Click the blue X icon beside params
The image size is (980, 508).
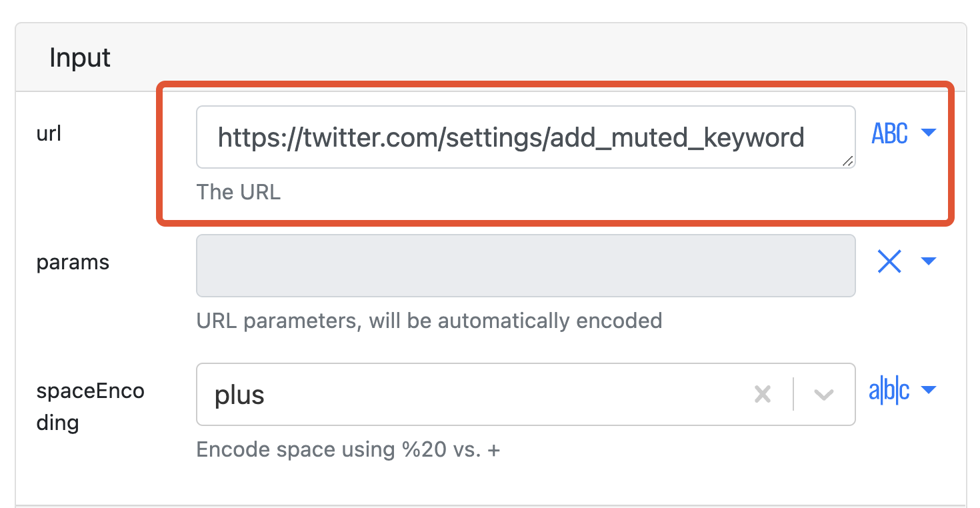coord(889,262)
